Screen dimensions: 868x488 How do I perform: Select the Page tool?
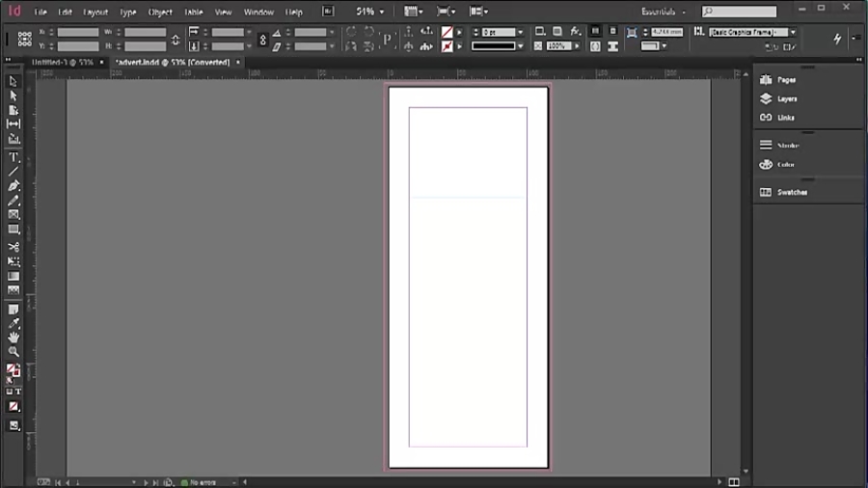point(14,110)
